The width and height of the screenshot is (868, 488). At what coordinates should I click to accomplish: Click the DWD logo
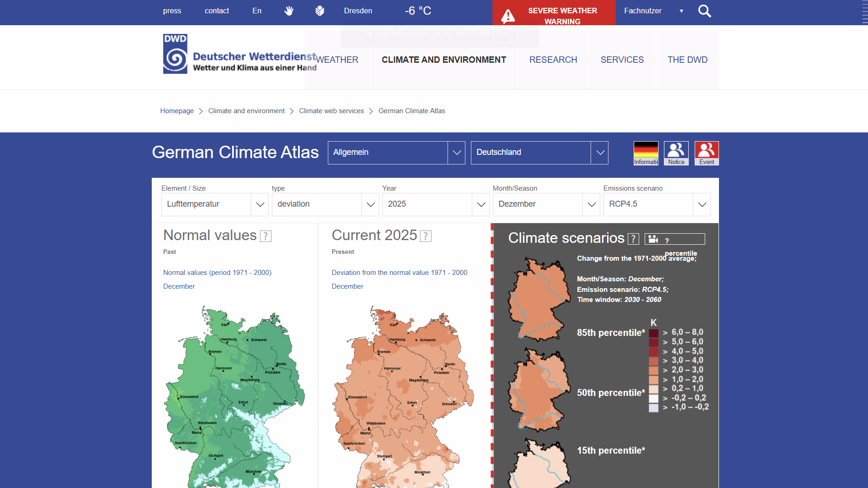point(176,54)
